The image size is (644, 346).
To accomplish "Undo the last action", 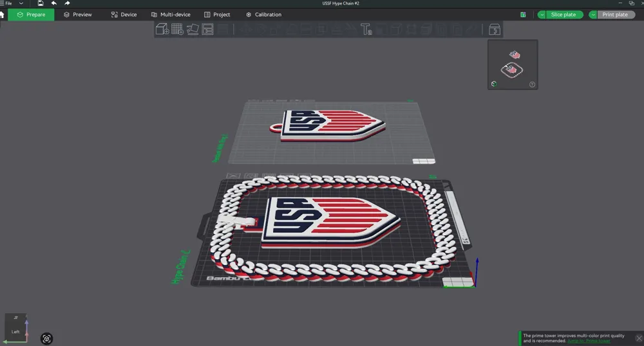I will 54,3.
